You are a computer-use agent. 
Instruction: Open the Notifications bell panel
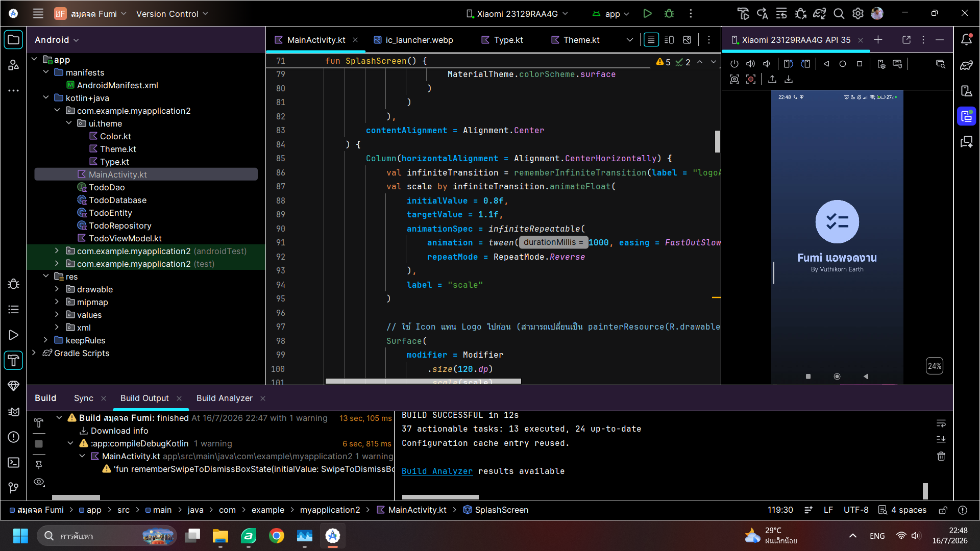coord(966,39)
